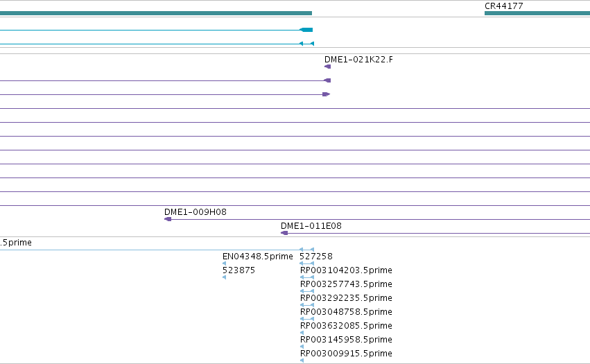Click the DME1-011E08 purple arrowhead

[x=284, y=233]
